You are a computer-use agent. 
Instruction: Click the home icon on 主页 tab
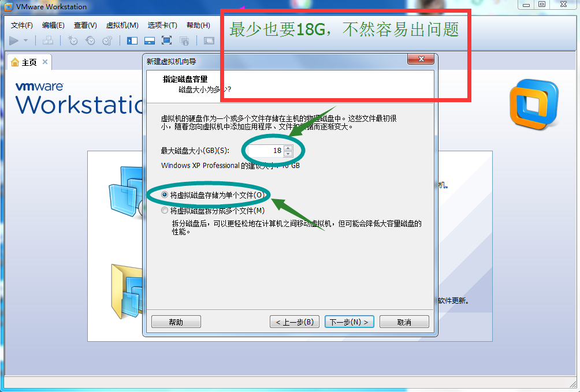[x=15, y=62]
